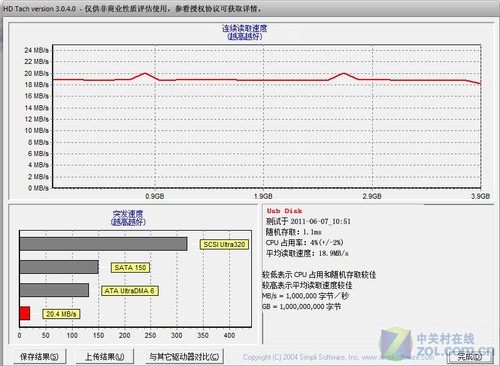Click the Simpli Software copyright link

[x=338, y=357]
